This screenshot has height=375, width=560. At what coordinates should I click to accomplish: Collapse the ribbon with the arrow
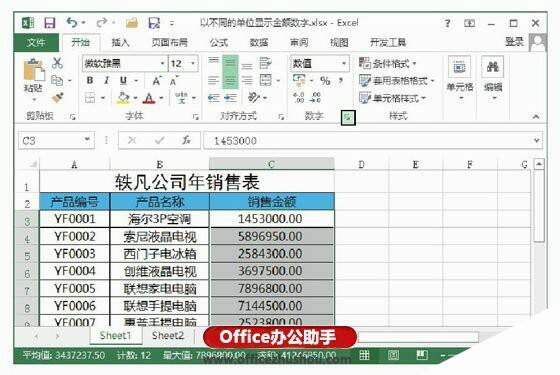pyautogui.click(x=536, y=116)
